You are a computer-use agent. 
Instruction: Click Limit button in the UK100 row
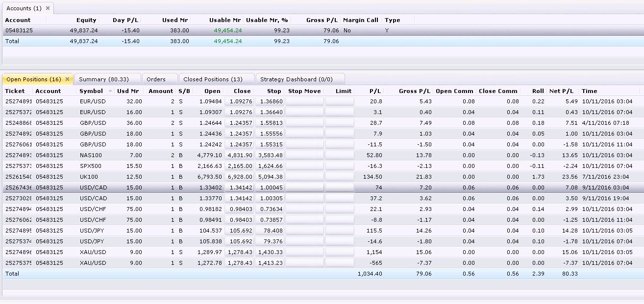(x=340, y=177)
